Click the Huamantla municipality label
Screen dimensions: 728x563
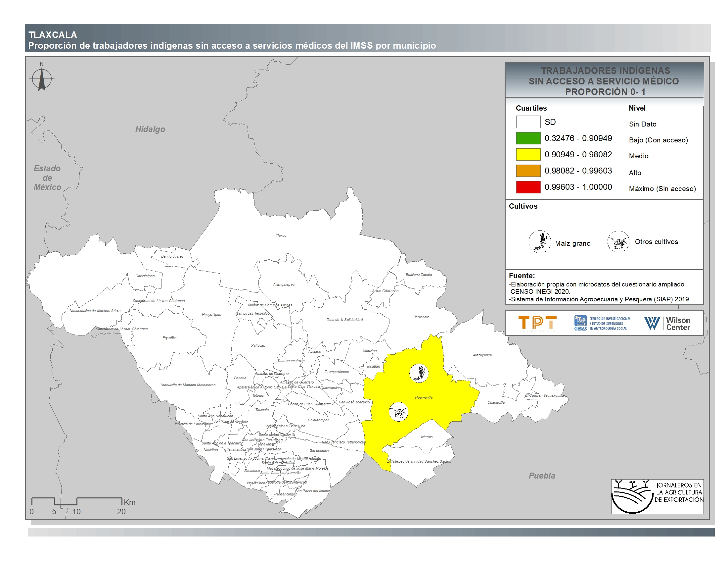click(424, 397)
